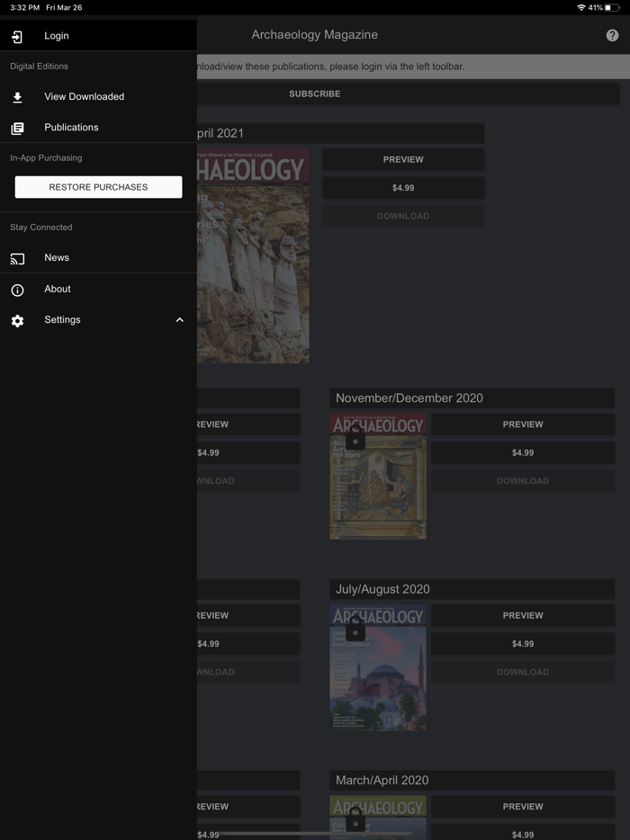Tap the disabled DOWNLOAD button for July/August 2020
The width and height of the screenshot is (630, 840).
point(523,673)
